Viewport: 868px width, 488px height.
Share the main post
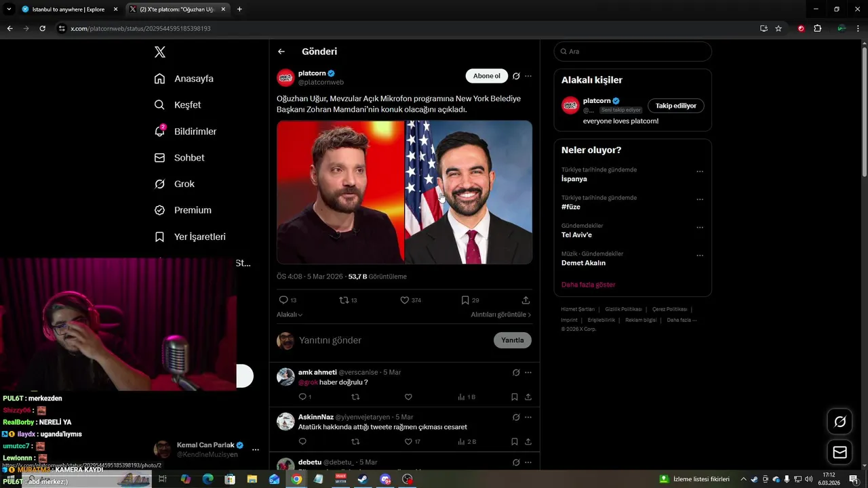[x=526, y=300]
